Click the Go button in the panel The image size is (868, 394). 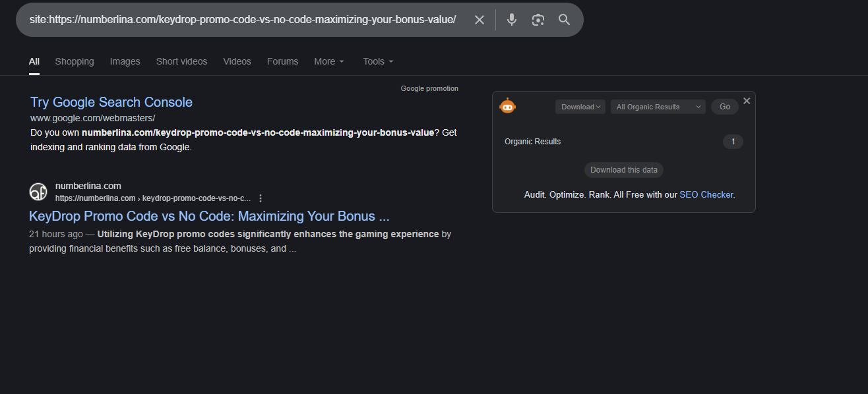725,107
